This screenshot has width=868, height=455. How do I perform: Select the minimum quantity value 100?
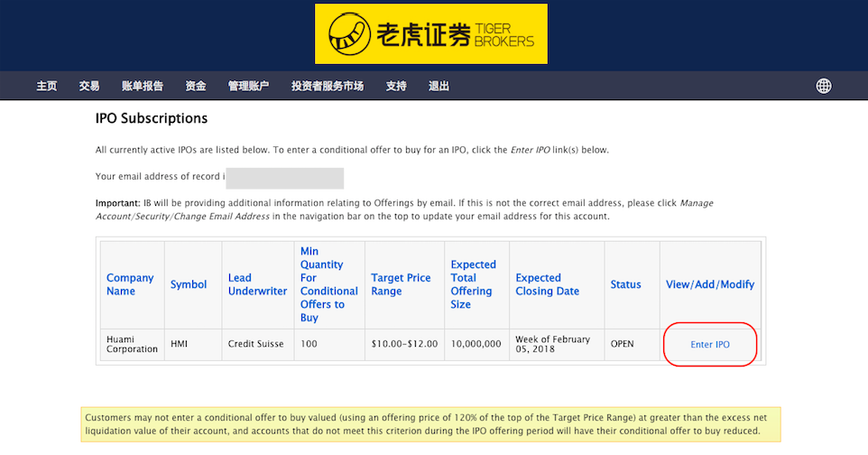328,344
